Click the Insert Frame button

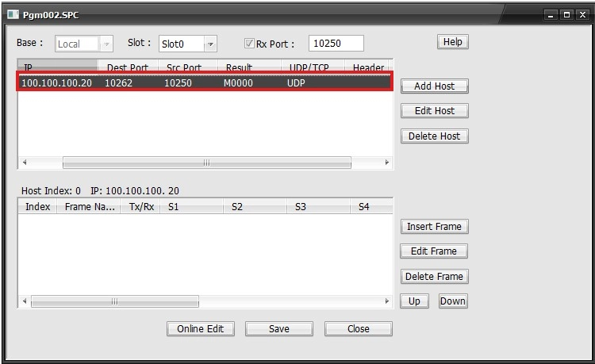click(435, 226)
